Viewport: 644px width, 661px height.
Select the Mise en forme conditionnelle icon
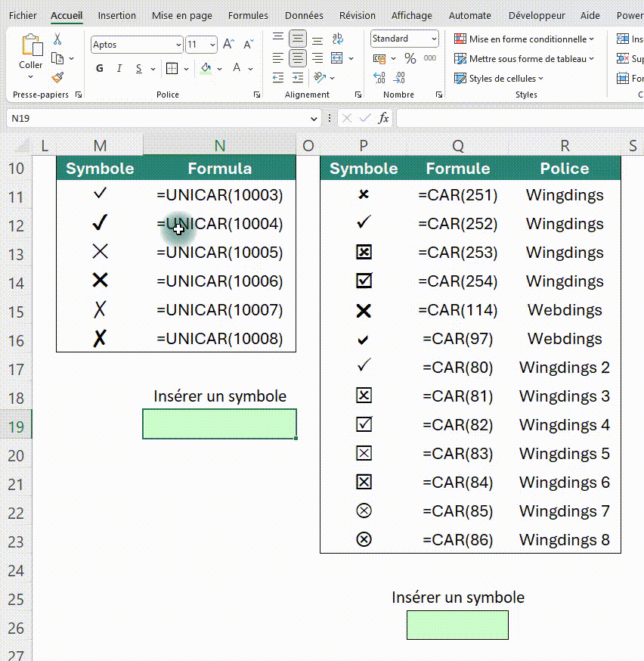[x=460, y=38]
